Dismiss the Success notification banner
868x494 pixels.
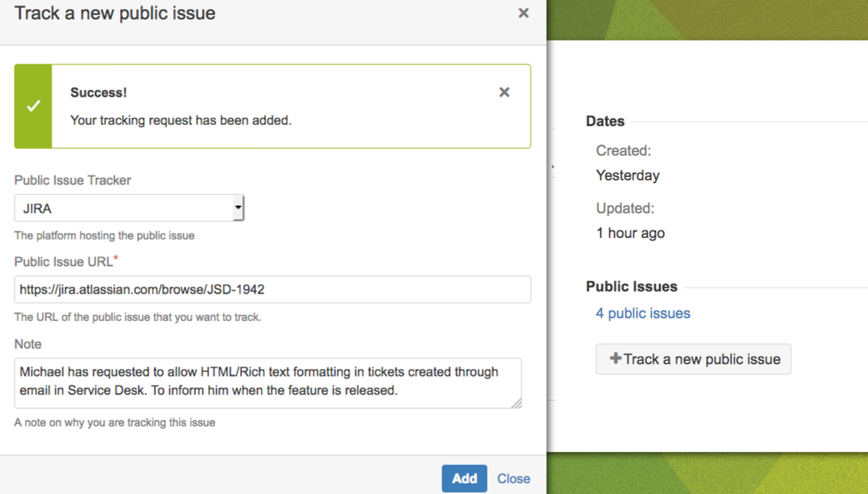click(504, 92)
